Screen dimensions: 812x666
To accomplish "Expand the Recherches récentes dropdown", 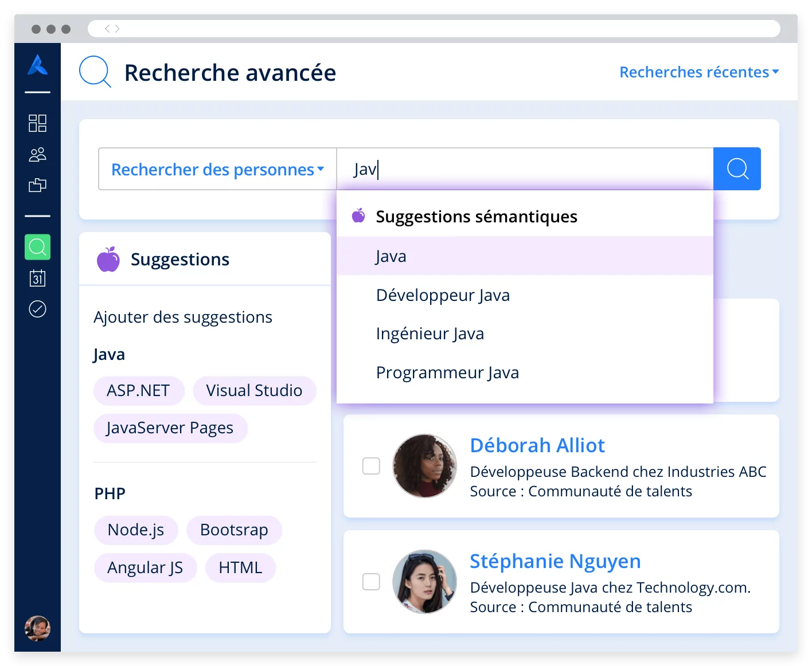I will (698, 72).
